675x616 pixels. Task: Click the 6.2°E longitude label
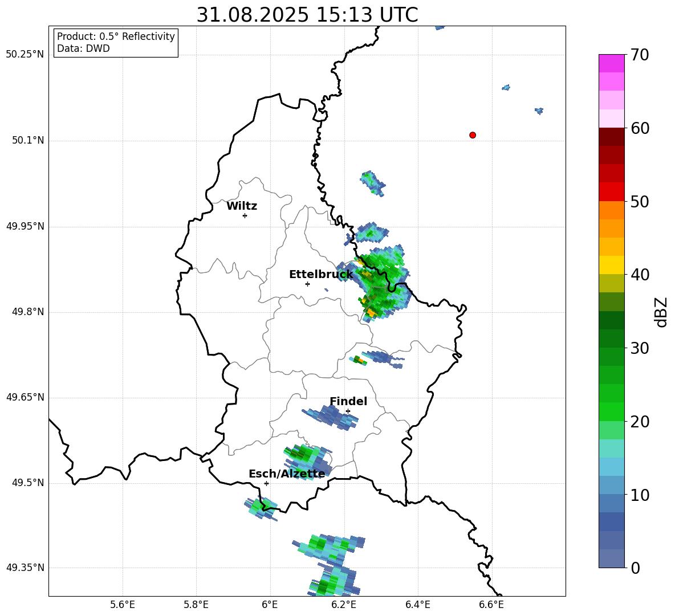[344, 605]
